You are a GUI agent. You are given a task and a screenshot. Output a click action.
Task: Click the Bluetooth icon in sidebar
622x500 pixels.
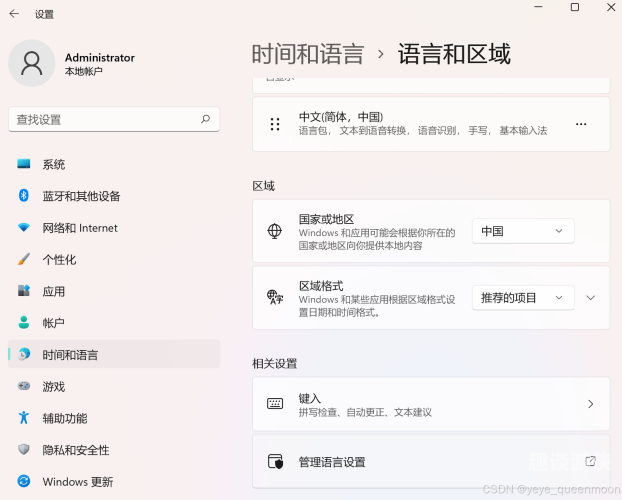click(24, 195)
